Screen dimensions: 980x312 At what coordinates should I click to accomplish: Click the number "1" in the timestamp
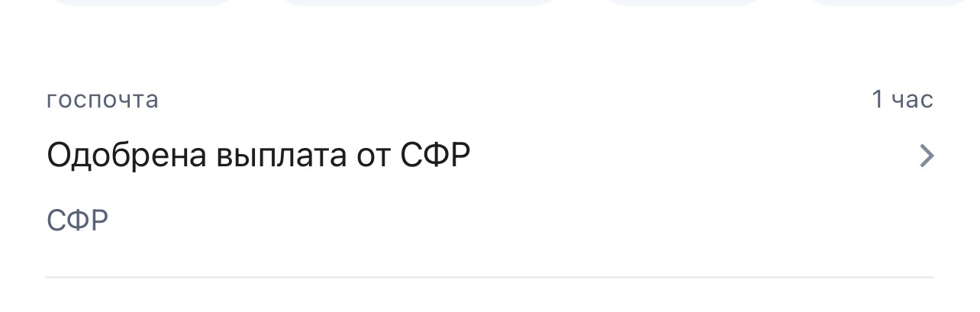pos(878,100)
